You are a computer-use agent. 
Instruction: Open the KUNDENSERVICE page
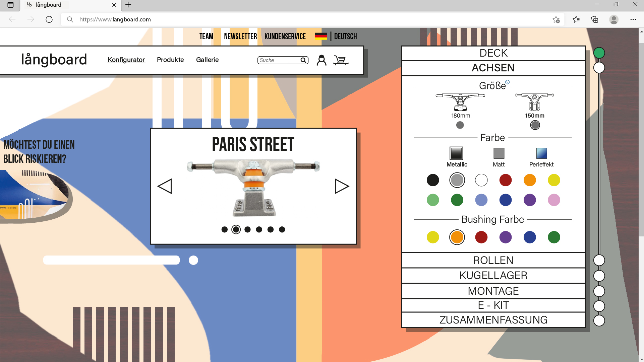tap(285, 36)
